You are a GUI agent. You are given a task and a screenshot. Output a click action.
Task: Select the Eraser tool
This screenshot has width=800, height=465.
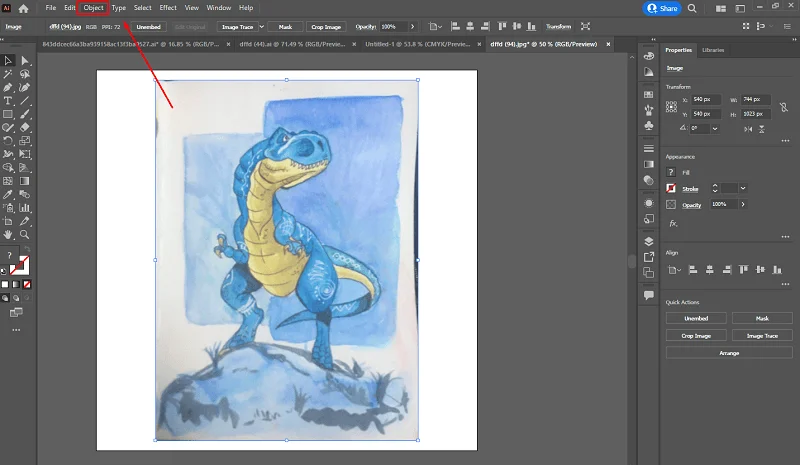point(24,128)
